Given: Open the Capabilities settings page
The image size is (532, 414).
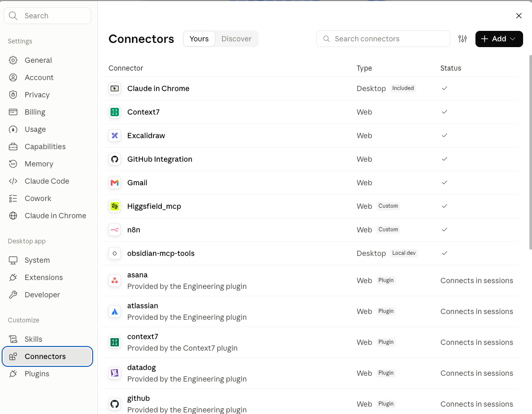Looking at the screenshot, I should (47, 147).
